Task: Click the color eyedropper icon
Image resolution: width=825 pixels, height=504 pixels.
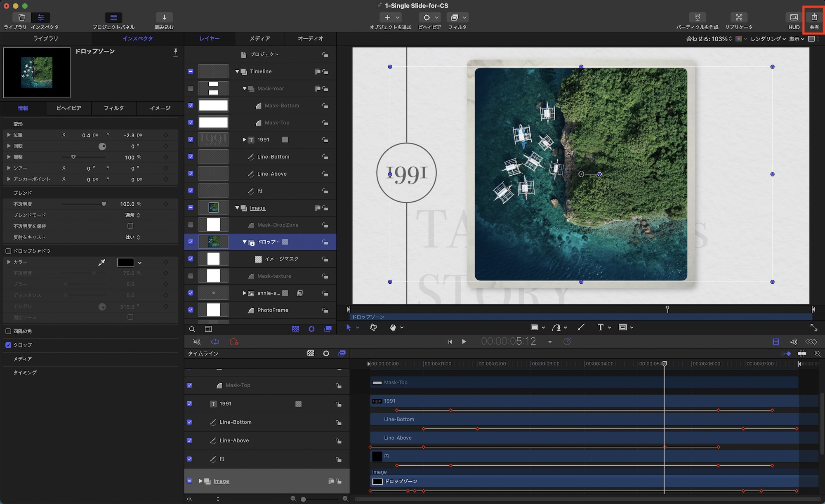Action: point(101,262)
